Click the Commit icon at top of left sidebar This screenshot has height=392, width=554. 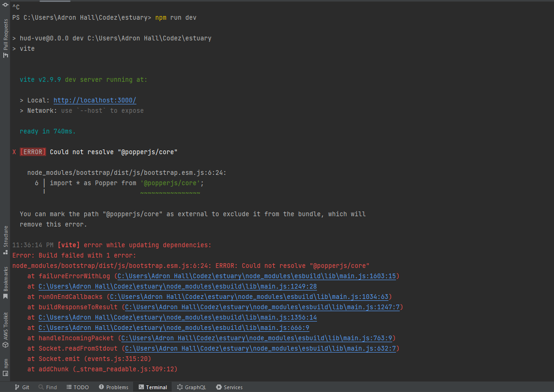pyautogui.click(x=5, y=5)
